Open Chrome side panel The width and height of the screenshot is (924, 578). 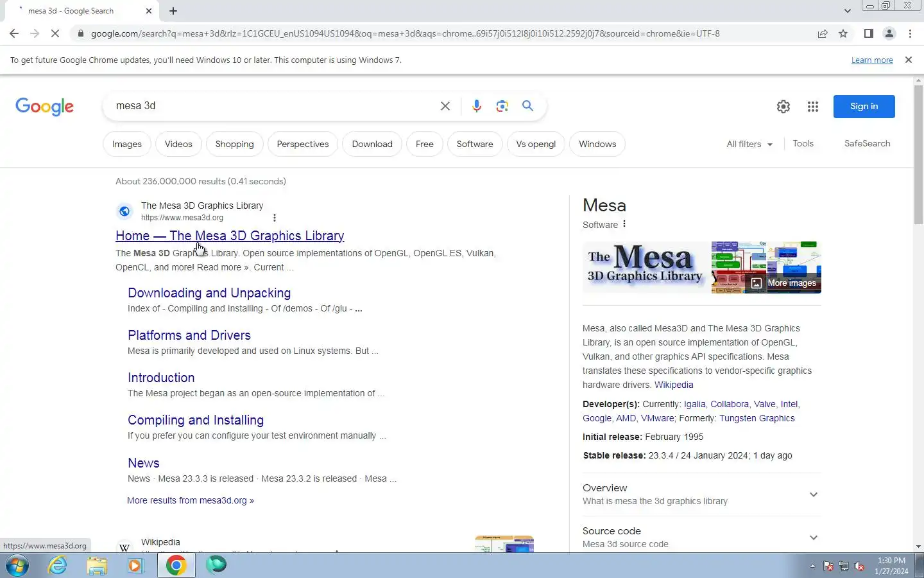coord(868,33)
